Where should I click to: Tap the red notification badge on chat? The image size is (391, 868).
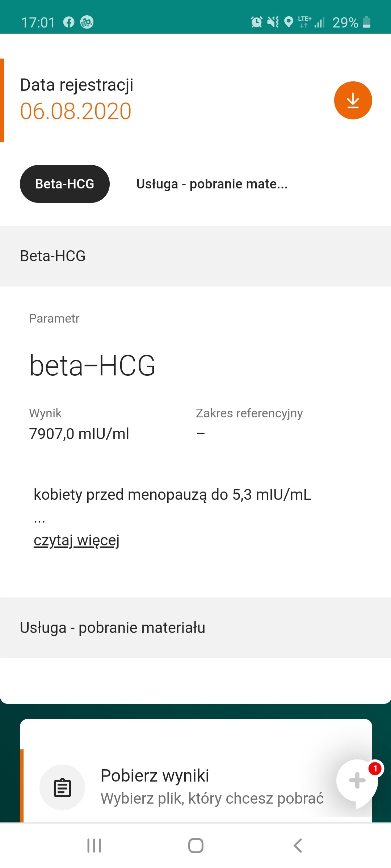click(375, 768)
